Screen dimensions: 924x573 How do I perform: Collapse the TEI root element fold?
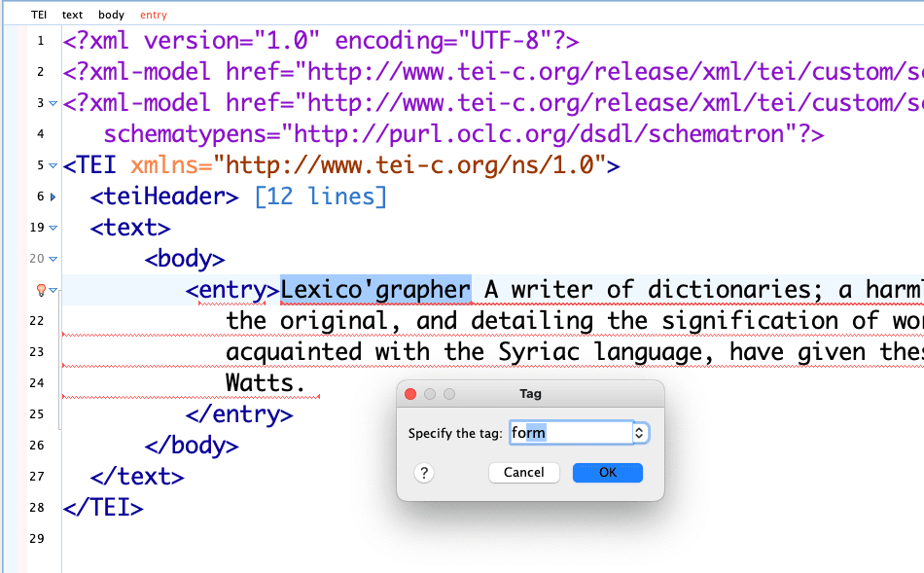[53, 165]
